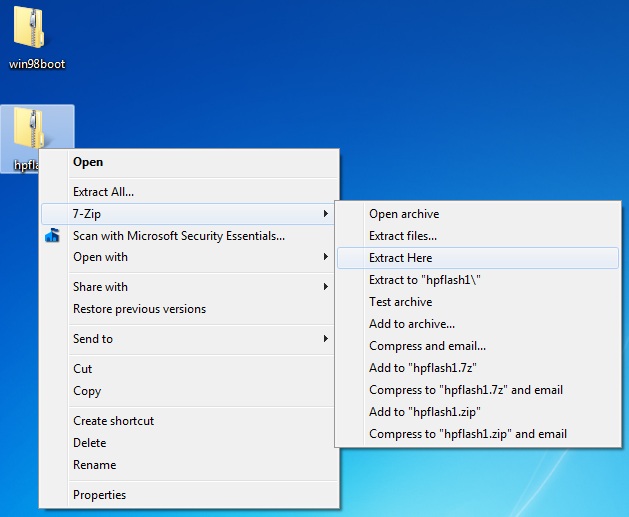The image size is (629, 517).
Task: Select the hpflash1 zip folder icon
Action: click(x=28, y=128)
